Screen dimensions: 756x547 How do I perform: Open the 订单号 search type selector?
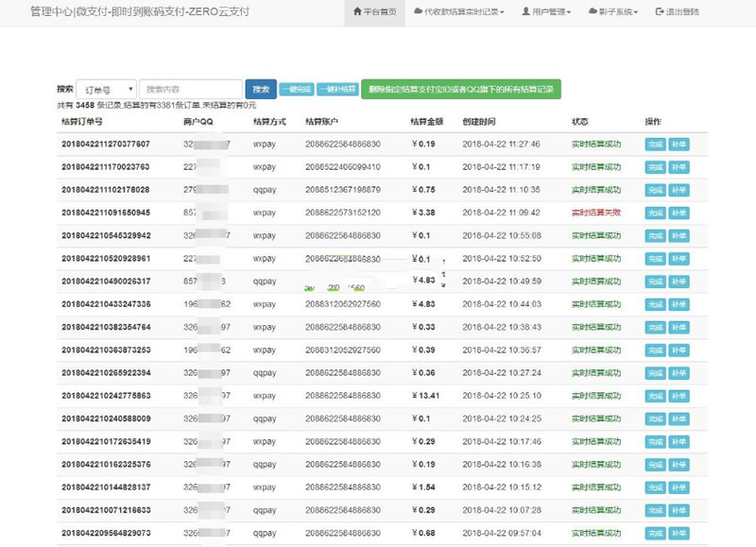(x=105, y=89)
